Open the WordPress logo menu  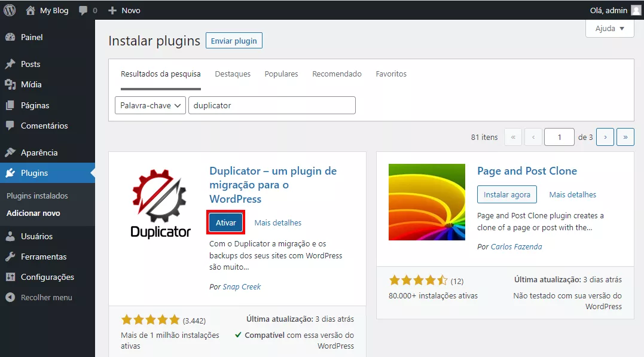10,10
